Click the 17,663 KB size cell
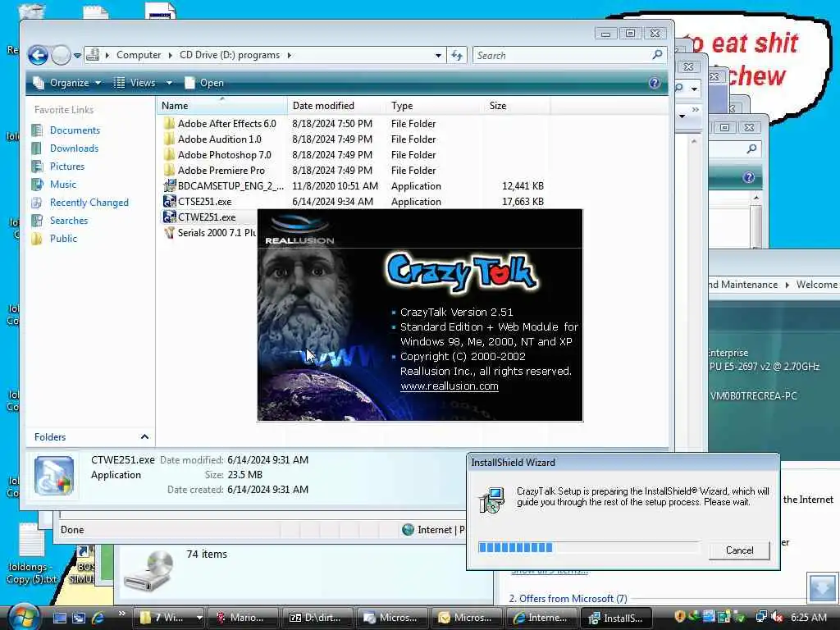 [x=523, y=202]
